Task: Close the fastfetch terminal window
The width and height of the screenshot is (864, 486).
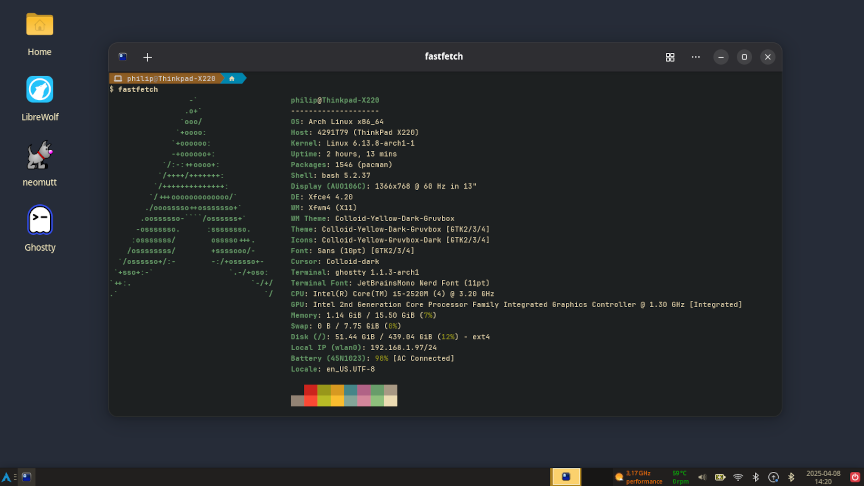Action: 768,57
